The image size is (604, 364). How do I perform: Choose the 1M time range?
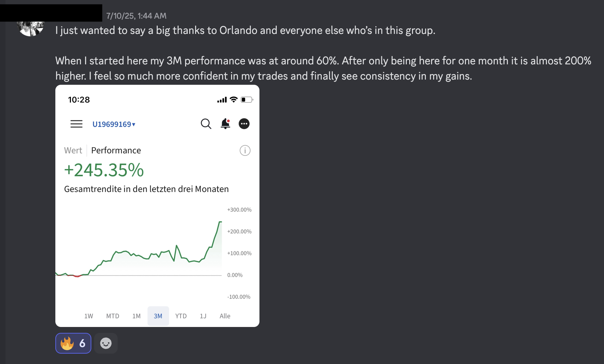point(136,316)
